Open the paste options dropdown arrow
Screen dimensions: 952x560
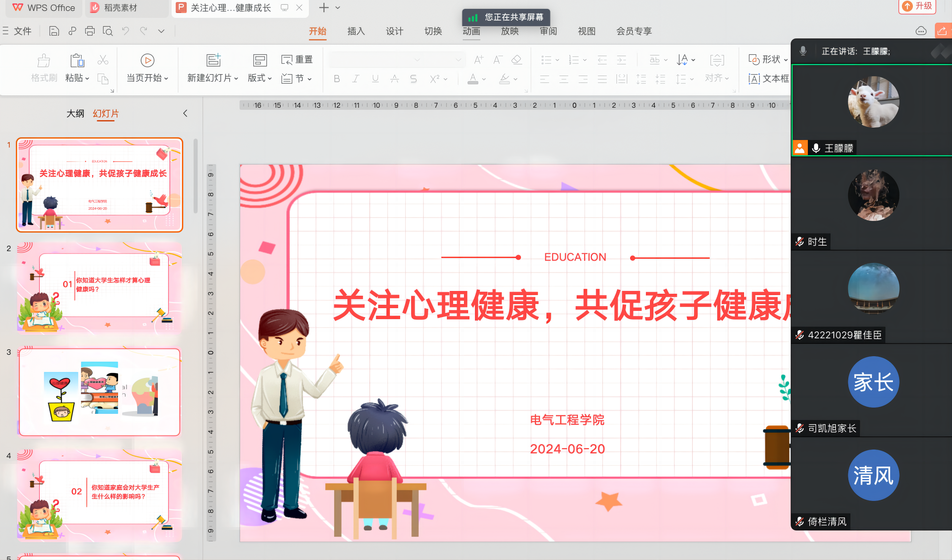87,79
